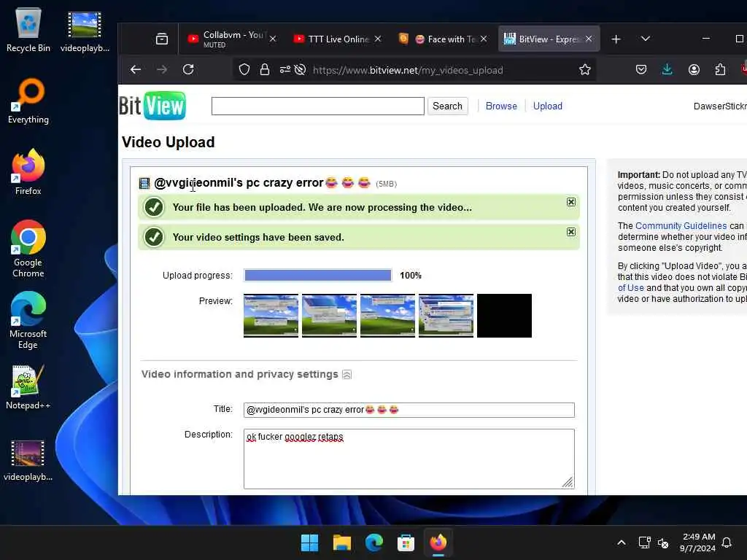Select the third preview thumbnail
Image resolution: width=747 pixels, height=560 pixels.
tap(387, 316)
